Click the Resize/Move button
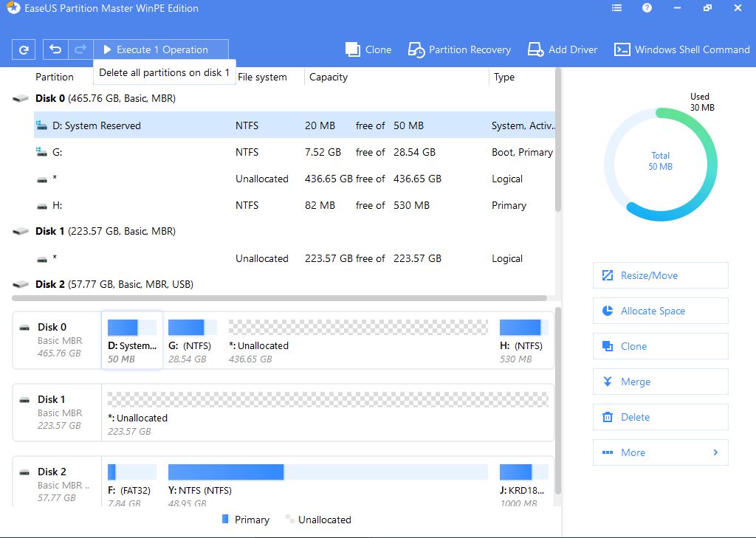Image resolution: width=756 pixels, height=538 pixels. click(x=660, y=275)
